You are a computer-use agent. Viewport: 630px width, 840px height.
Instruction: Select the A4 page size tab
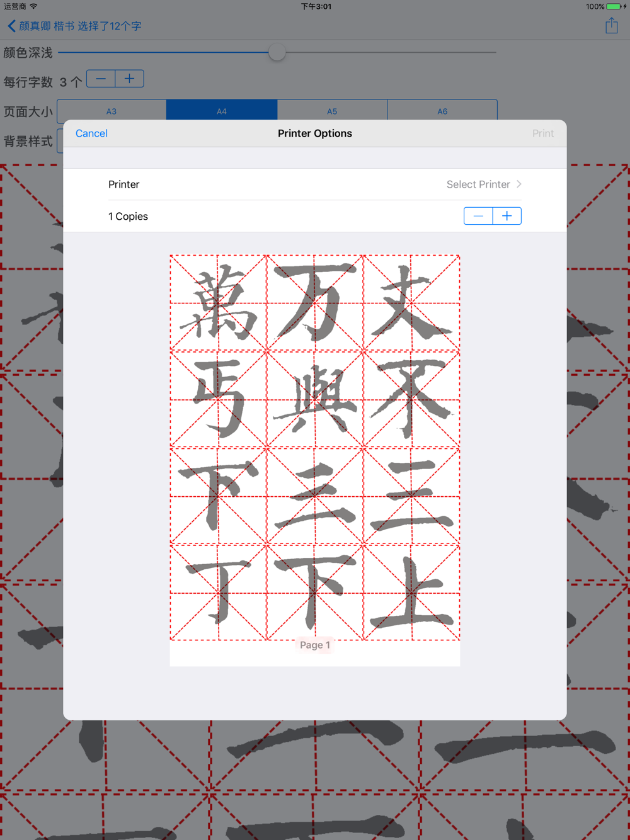(222, 111)
